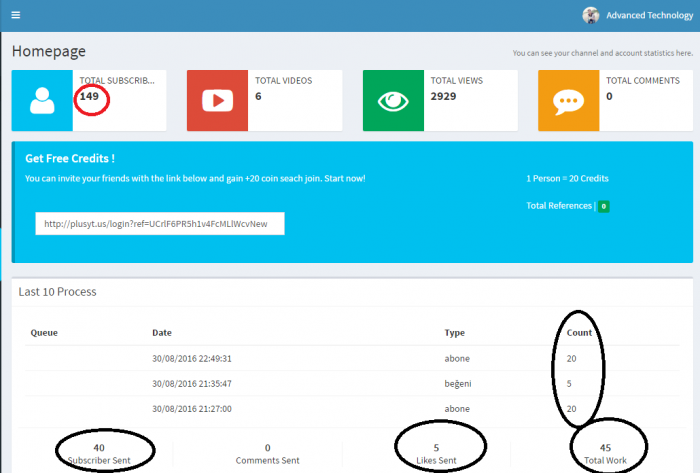Click count 20 in the 21:27:00 row

[x=571, y=409]
